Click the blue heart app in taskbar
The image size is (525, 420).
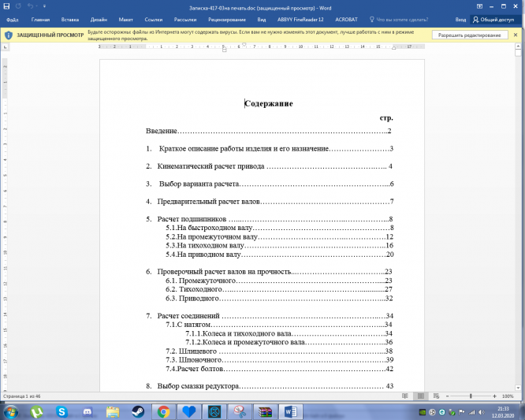189,411
